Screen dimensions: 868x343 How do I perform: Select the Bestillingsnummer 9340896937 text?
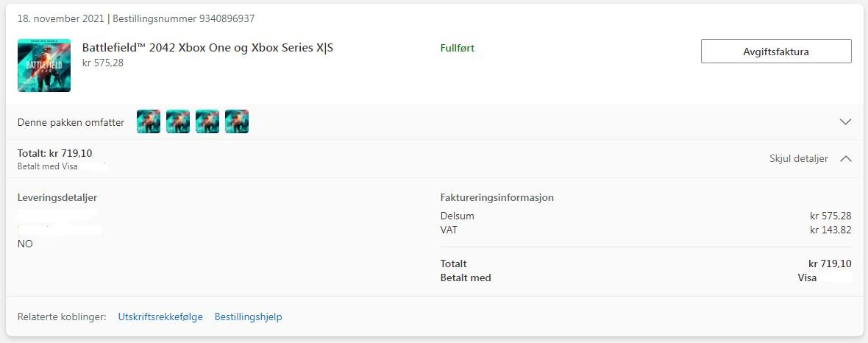tap(184, 19)
